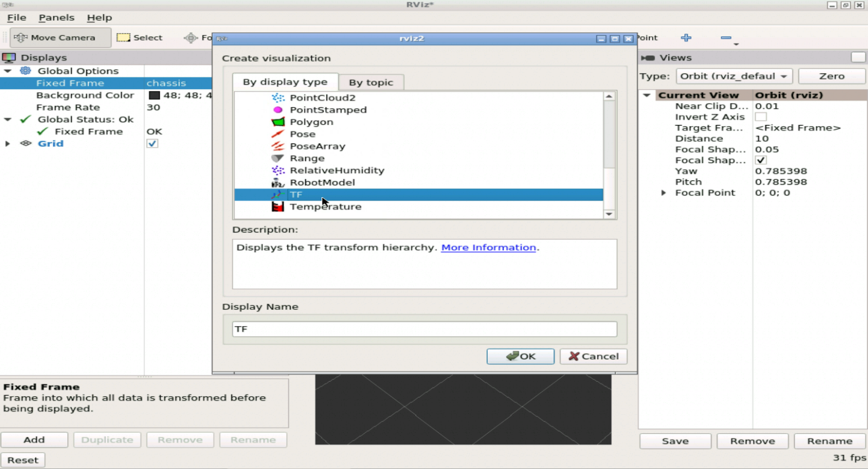Open the File menu
This screenshot has height=469, width=868.
(x=16, y=18)
